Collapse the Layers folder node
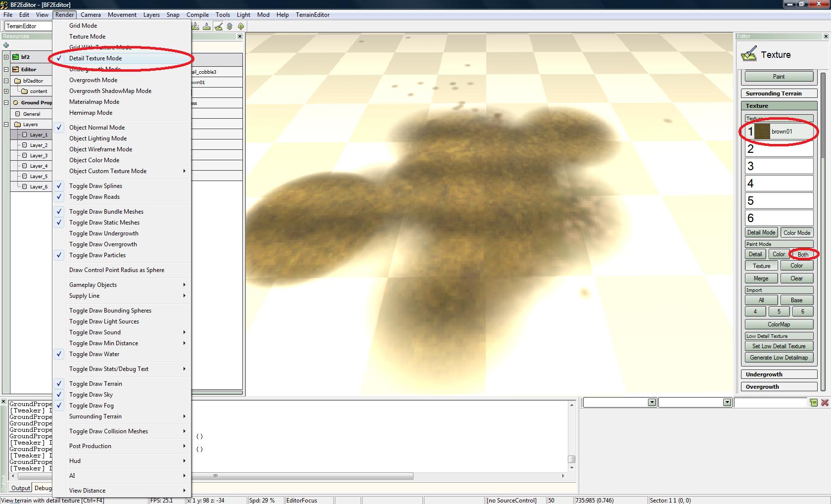The height and width of the screenshot is (504, 831). (6, 124)
